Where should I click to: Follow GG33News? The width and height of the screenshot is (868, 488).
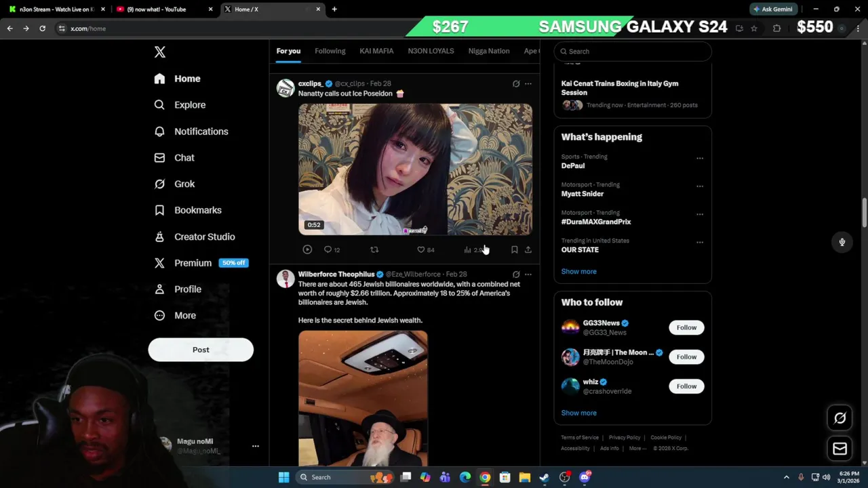coord(686,328)
